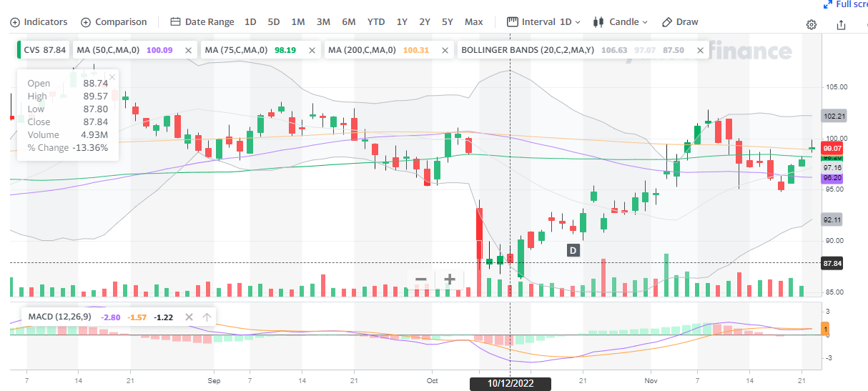The image size is (868, 391).
Task: Click the dividend D marker
Action: (x=573, y=250)
